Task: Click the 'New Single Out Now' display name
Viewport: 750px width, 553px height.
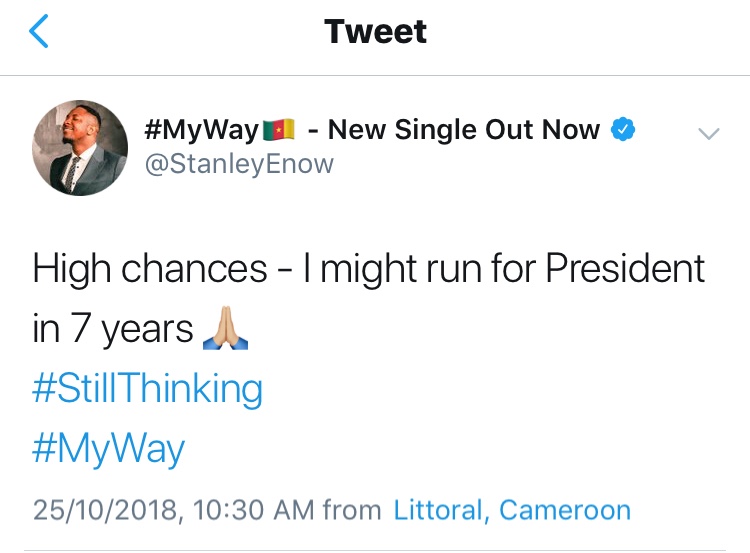Action: (464, 130)
